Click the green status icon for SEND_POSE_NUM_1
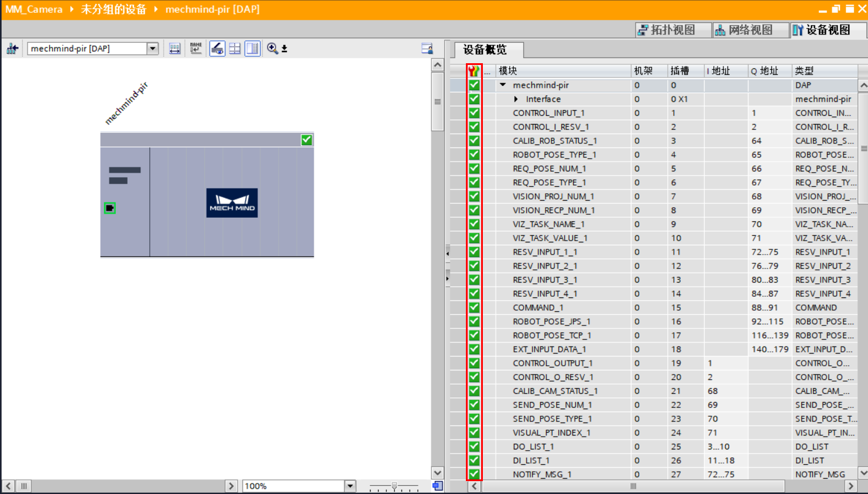The height and width of the screenshot is (494, 868). point(474,405)
